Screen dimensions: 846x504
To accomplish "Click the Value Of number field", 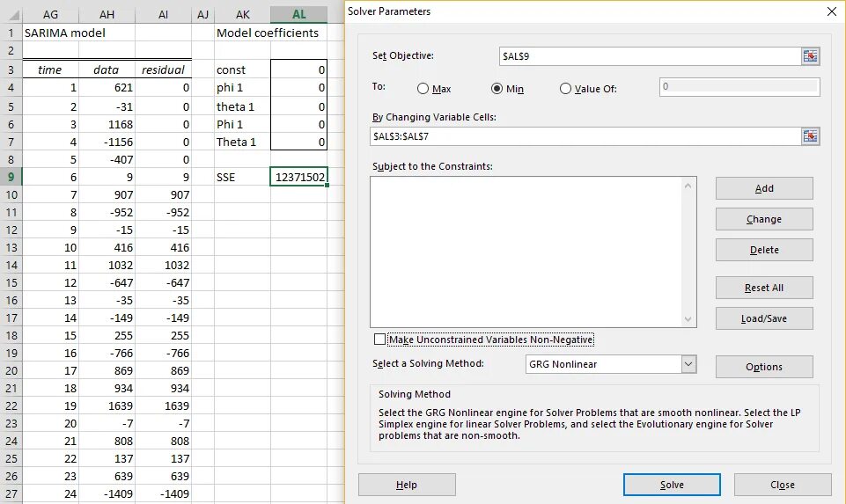I will [x=739, y=87].
